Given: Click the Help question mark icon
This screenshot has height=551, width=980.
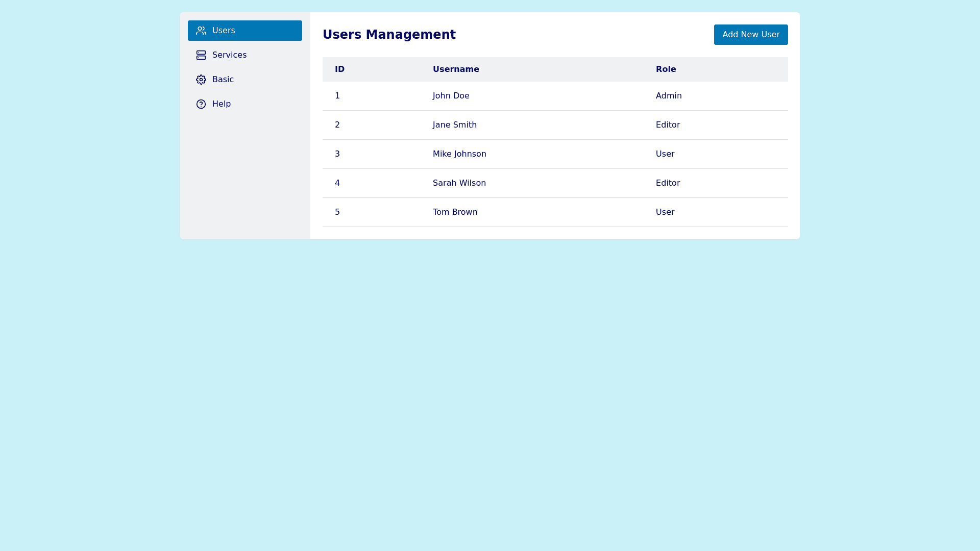Looking at the screenshot, I should click(201, 104).
